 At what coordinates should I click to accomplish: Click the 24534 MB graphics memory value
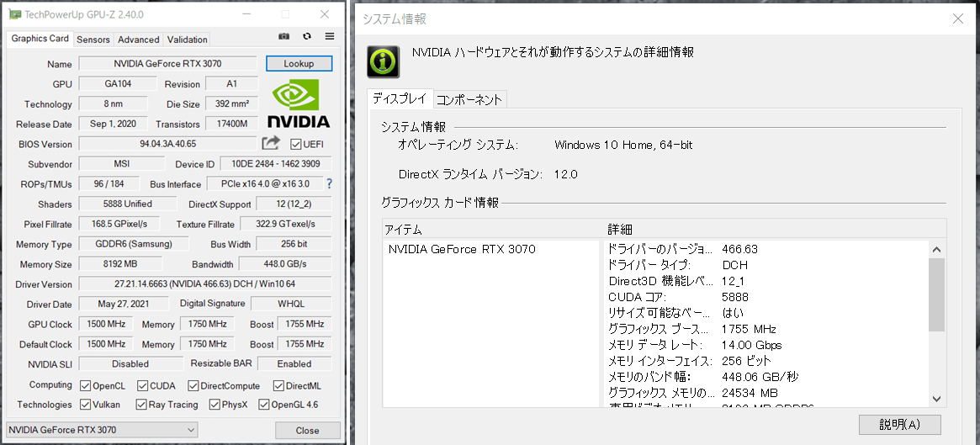[x=750, y=393]
